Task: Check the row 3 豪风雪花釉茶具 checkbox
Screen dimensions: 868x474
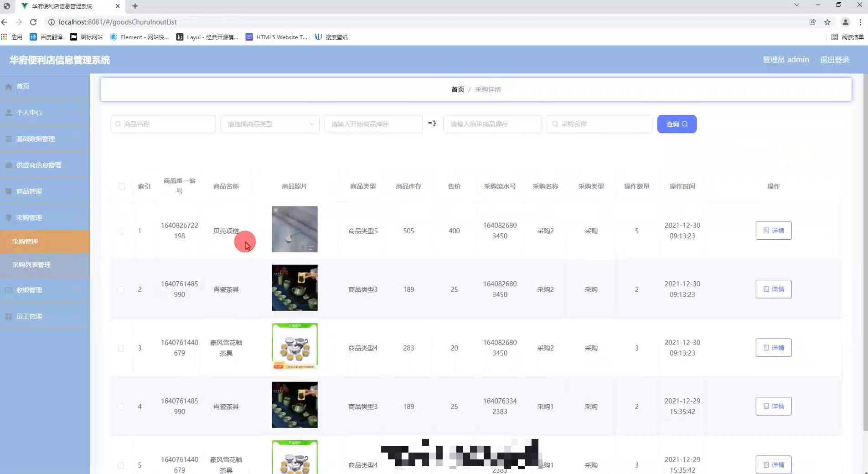Action: pos(121,348)
